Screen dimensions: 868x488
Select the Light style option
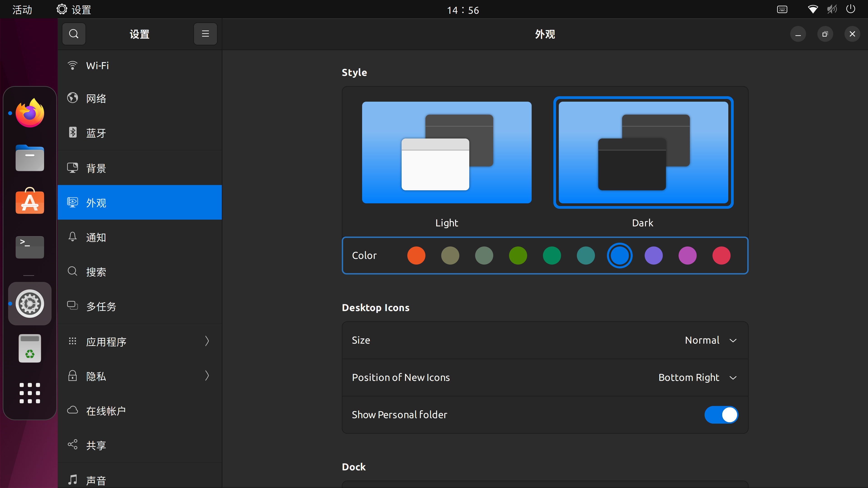(x=446, y=152)
